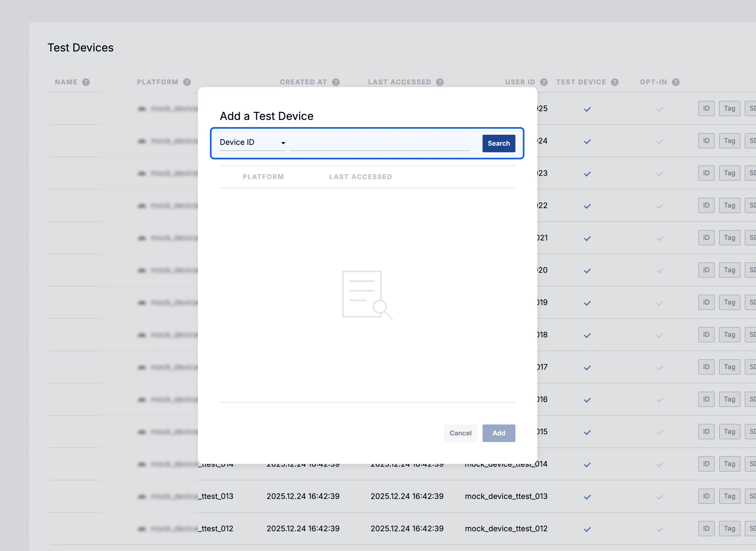
Task: Click the user ID text mock_device_ttest_013
Action: coord(506,496)
